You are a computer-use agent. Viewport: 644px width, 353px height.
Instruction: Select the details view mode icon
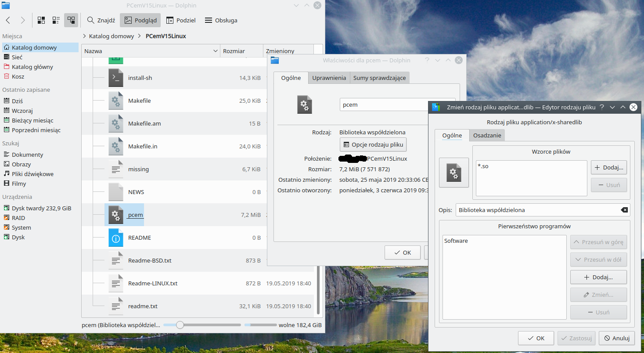(71, 20)
